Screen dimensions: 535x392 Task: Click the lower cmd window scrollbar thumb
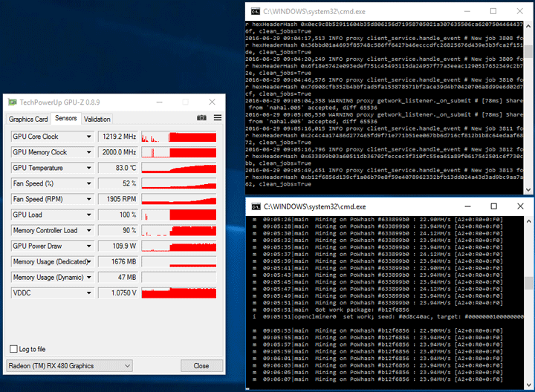[529, 283]
